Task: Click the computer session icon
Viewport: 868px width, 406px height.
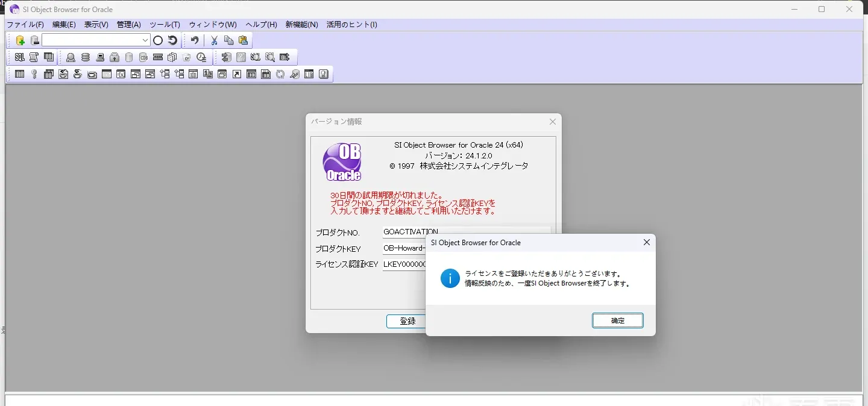Action: 100,58
